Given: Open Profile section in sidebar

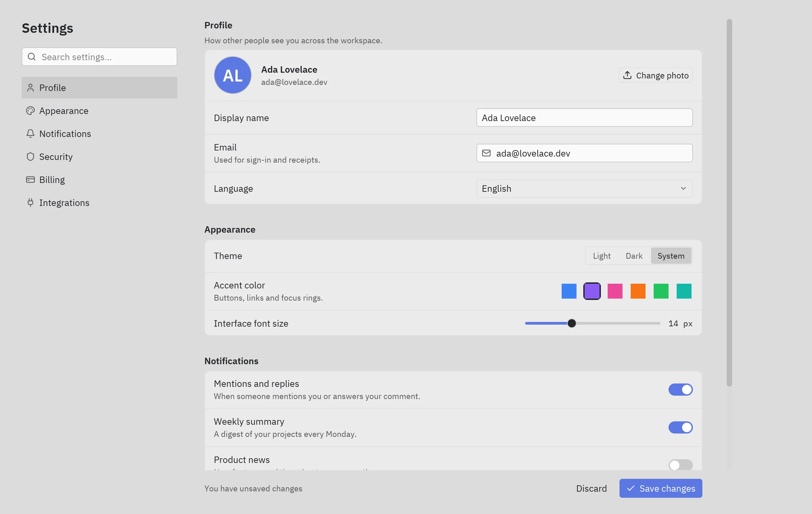Looking at the screenshot, I should pyautogui.click(x=99, y=88).
